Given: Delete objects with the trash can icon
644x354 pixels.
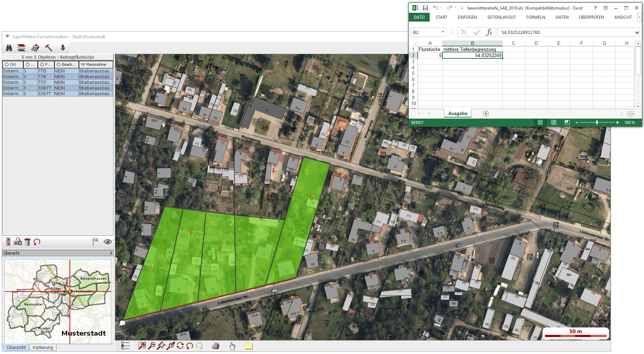Looking at the screenshot, I should point(28,242).
